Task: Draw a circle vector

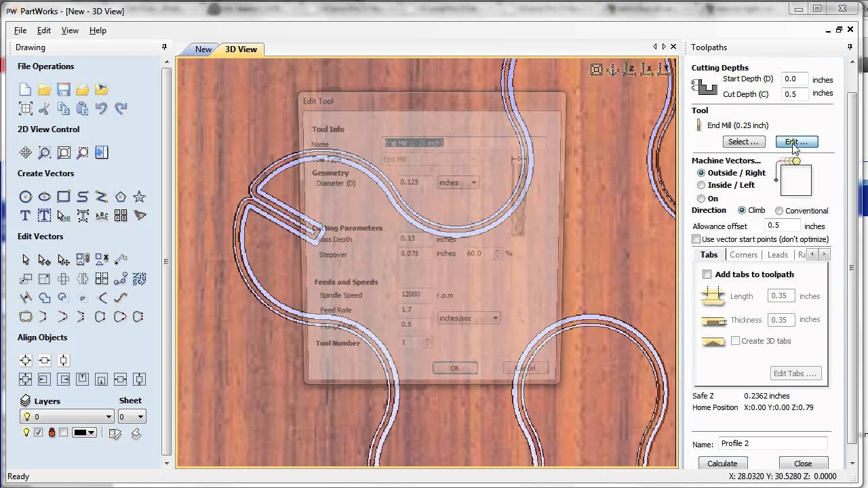Action: 25,197
